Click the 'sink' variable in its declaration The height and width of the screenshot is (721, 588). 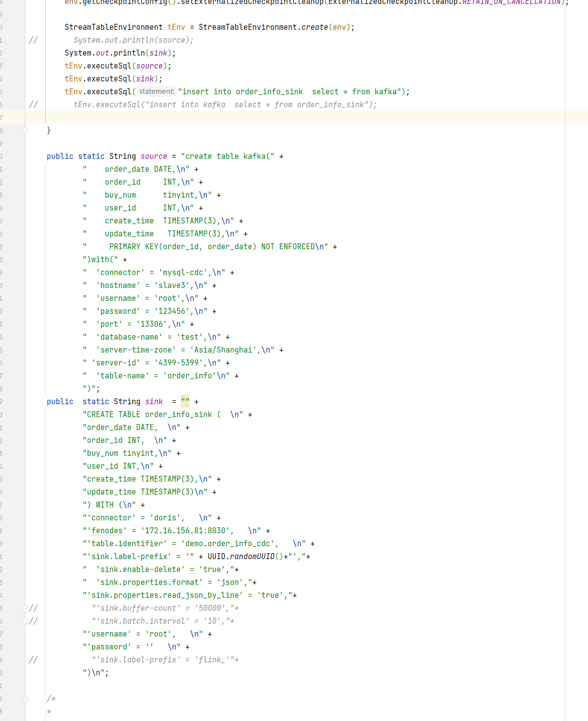click(154, 402)
